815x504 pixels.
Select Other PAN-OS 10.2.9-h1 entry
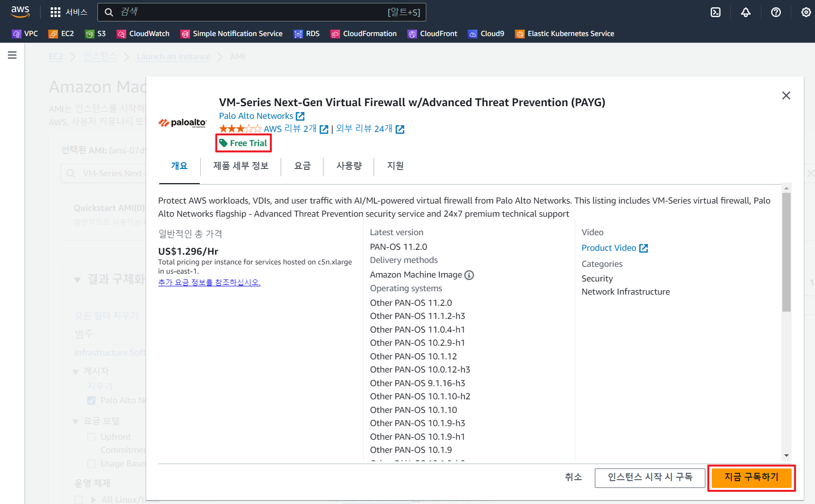417,343
